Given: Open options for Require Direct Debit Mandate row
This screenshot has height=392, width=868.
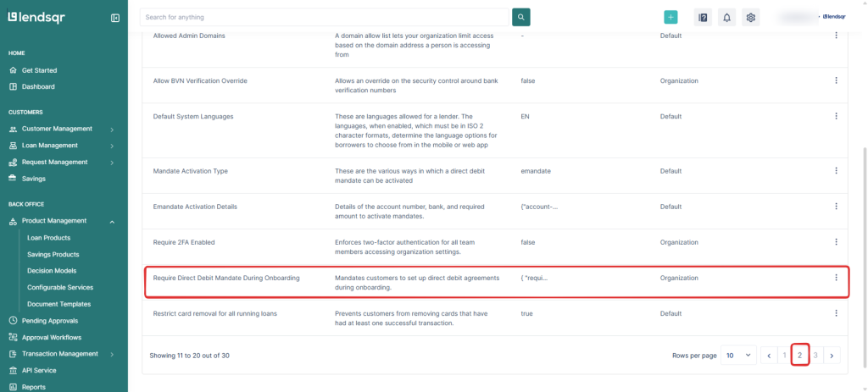Looking at the screenshot, I should (836, 278).
